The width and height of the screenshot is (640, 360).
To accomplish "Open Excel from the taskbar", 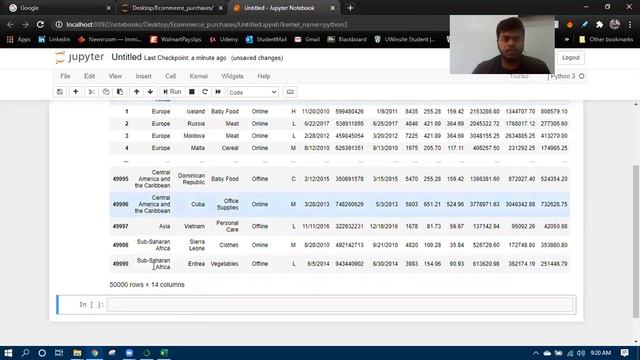I will (x=164, y=353).
